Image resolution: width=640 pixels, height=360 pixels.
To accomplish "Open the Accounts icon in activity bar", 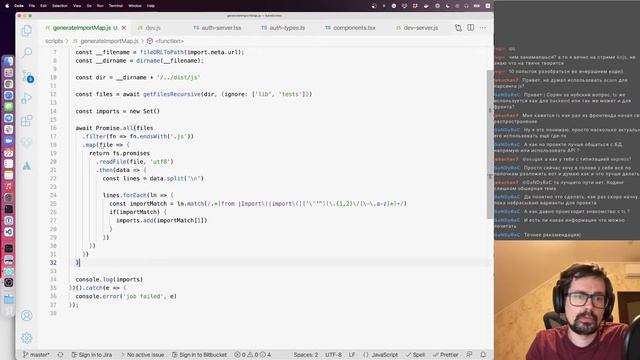I will pos(27,316).
